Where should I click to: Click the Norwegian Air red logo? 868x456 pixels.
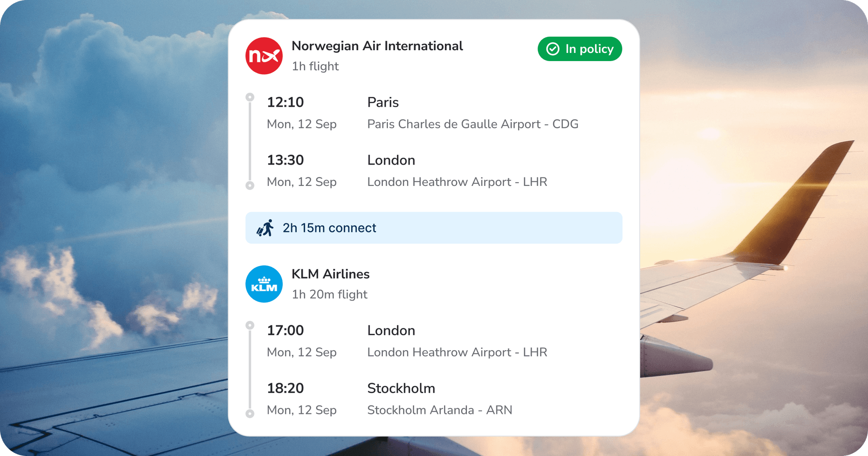pyautogui.click(x=264, y=56)
